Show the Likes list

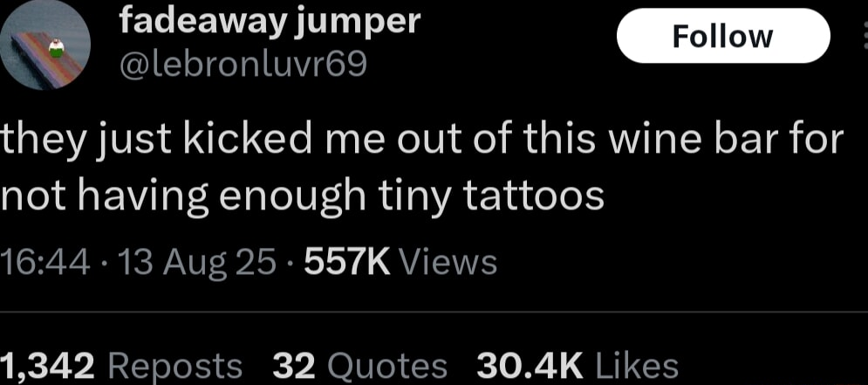pyautogui.click(x=637, y=366)
